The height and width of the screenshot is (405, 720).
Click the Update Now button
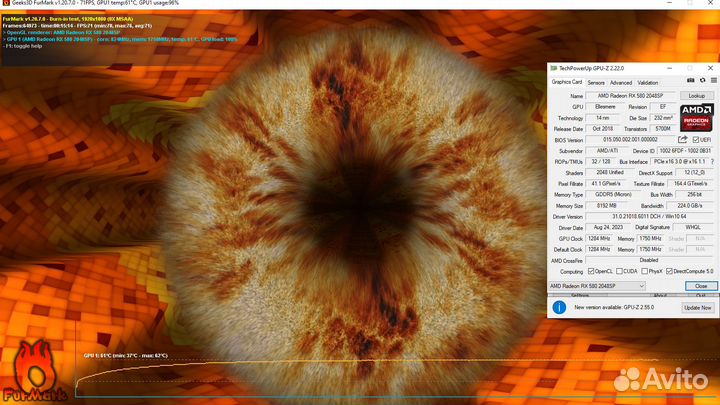(x=697, y=308)
